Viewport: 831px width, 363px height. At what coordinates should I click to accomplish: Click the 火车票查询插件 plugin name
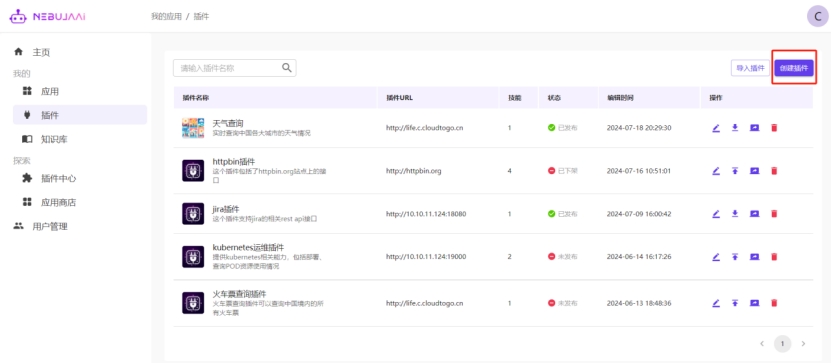239,294
